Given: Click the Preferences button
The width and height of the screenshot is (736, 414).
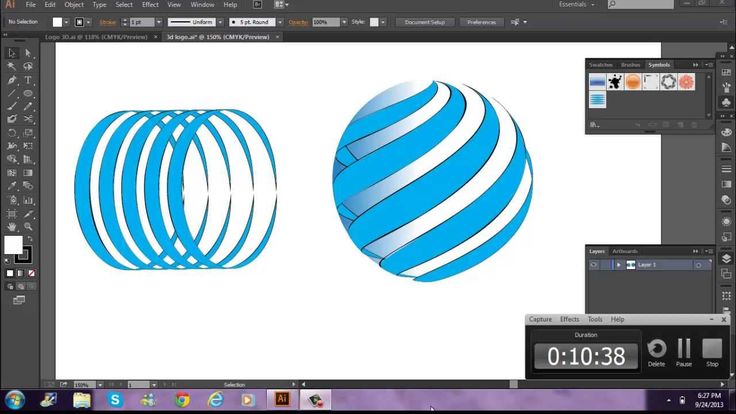Looking at the screenshot, I should coord(481,22).
